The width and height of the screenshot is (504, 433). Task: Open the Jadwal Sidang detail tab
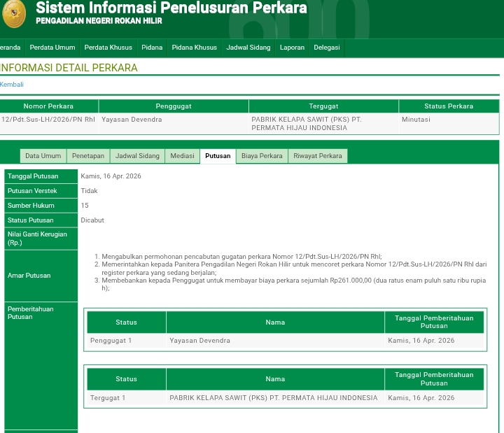pos(137,156)
